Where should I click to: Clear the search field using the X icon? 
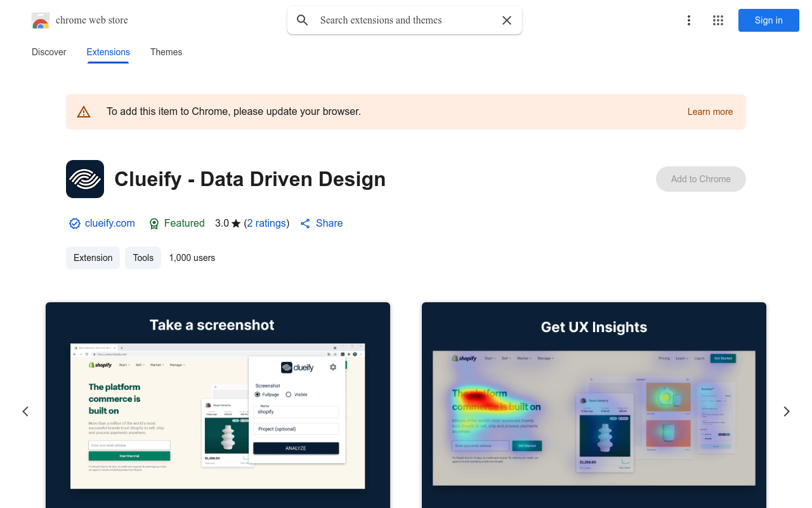coord(506,20)
